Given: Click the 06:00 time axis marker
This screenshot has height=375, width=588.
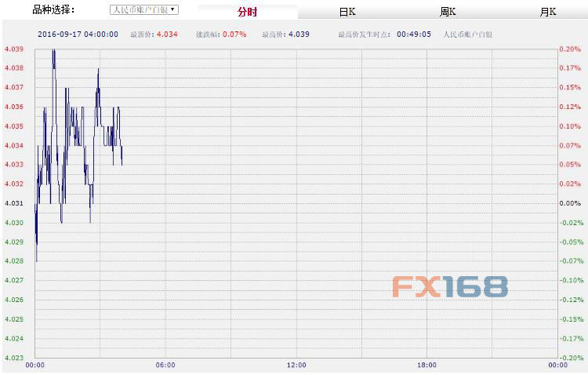Looking at the screenshot, I should tap(165, 366).
